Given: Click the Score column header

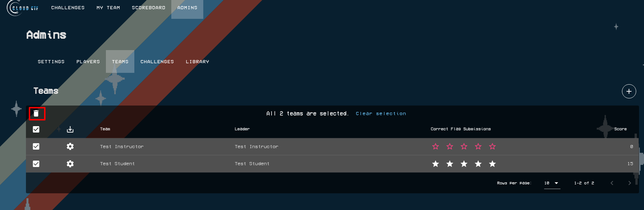Looking at the screenshot, I should point(620,129).
